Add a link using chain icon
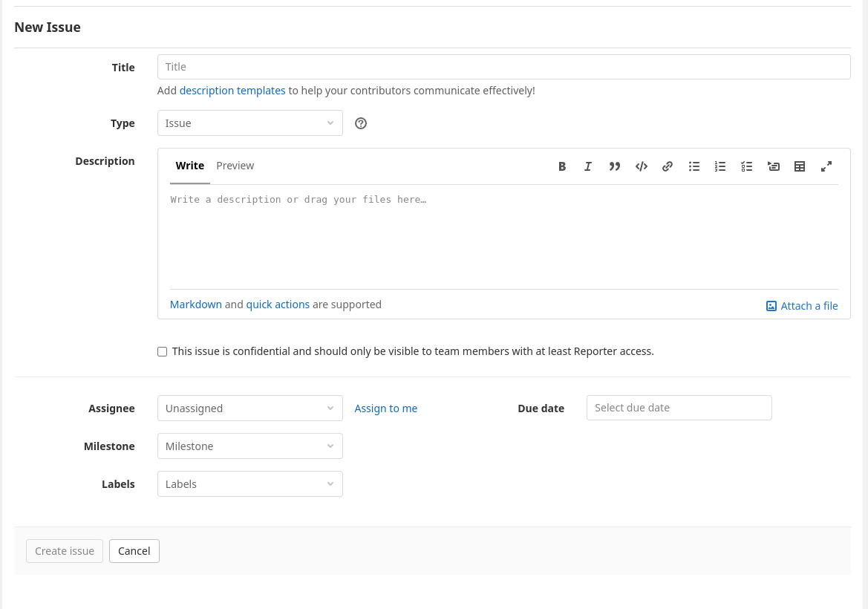 tap(668, 166)
